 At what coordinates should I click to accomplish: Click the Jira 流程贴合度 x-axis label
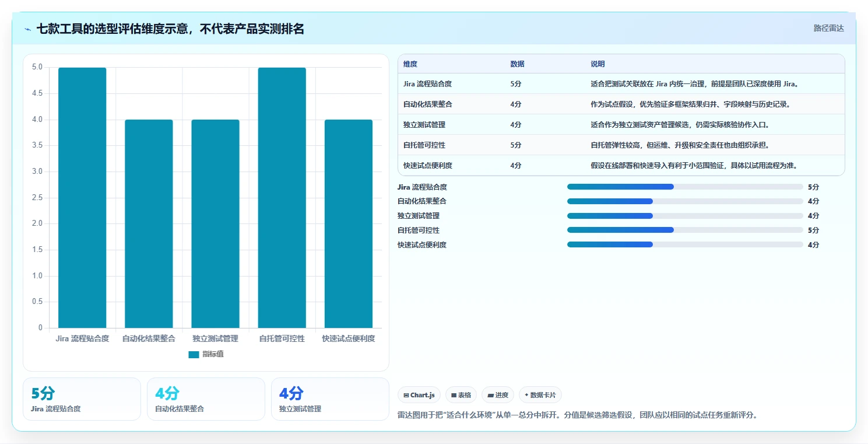(x=82, y=338)
